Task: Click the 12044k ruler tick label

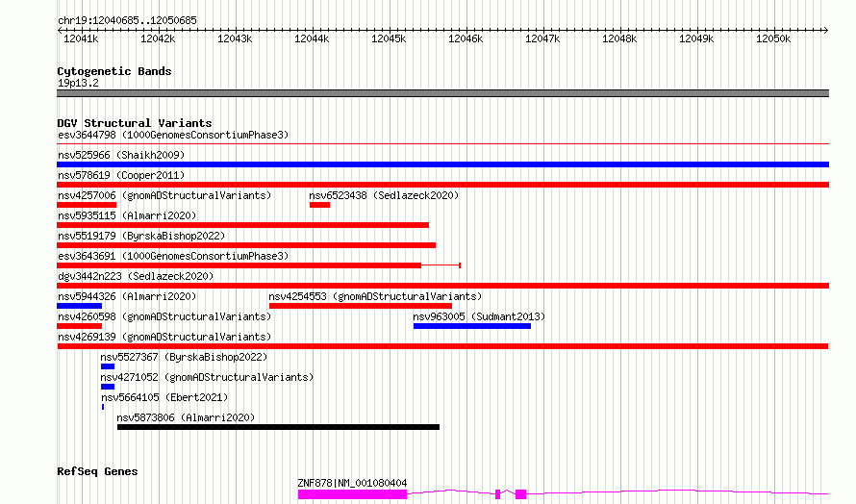Action: point(312,38)
